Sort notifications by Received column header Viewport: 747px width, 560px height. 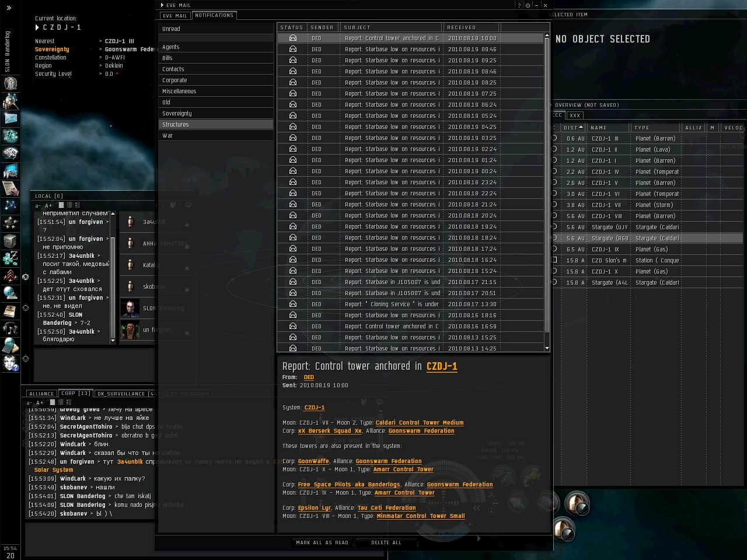tap(471, 27)
